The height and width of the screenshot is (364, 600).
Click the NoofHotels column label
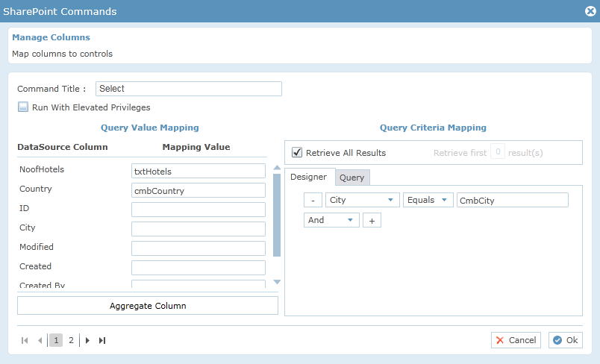click(x=42, y=169)
